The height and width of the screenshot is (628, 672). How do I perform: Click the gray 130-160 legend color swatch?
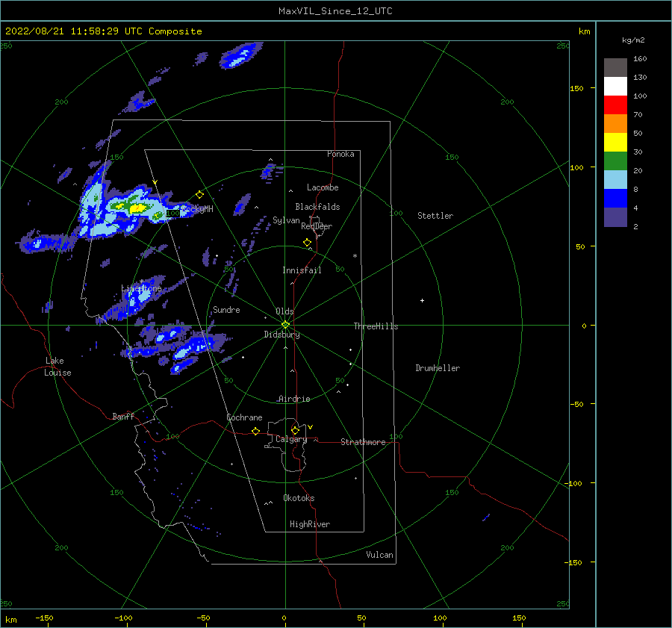coord(615,67)
